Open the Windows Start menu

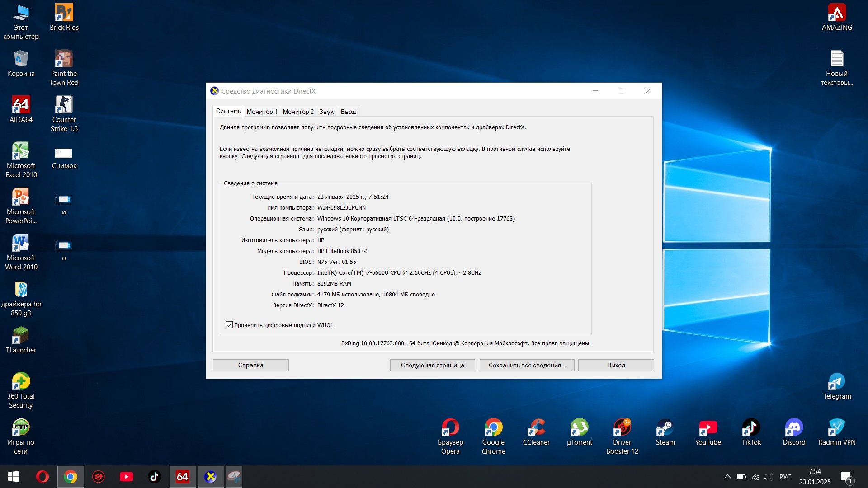pyautogui.click(x=14, y=477)
